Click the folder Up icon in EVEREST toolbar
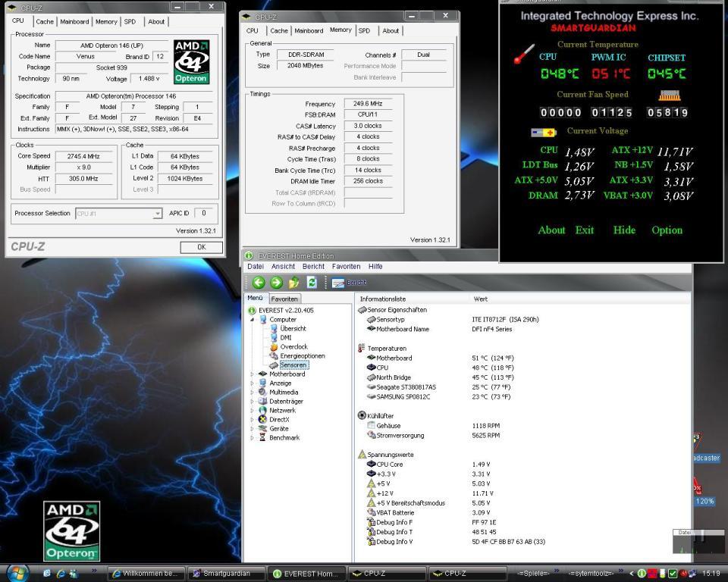Image resolution: width=728 pixels, height=582 pixels. (294, 282)
